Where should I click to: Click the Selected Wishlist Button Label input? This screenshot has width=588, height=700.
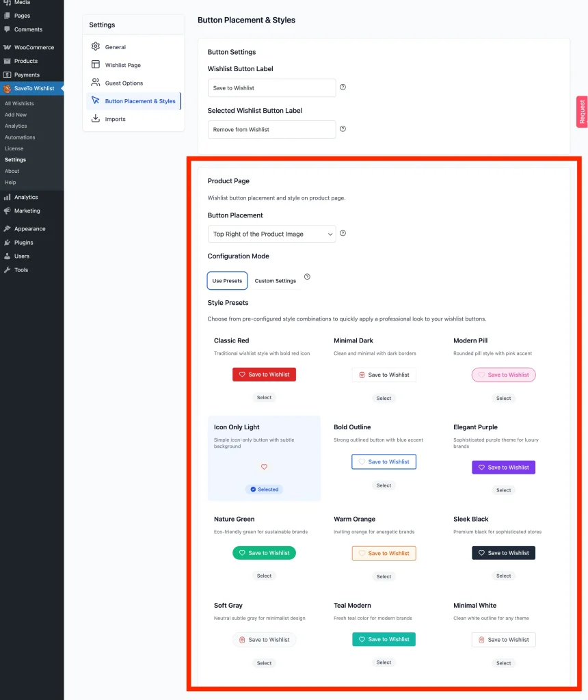pos(271,129)
